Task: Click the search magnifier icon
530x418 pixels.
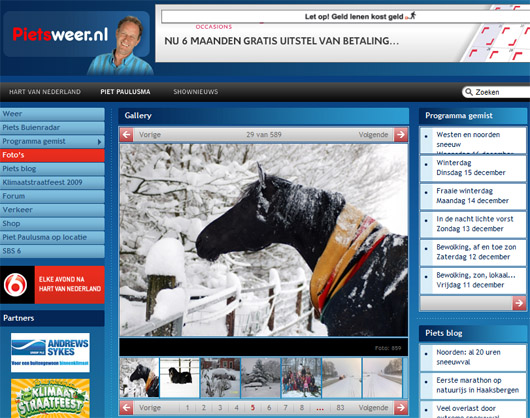Action: 469,92
